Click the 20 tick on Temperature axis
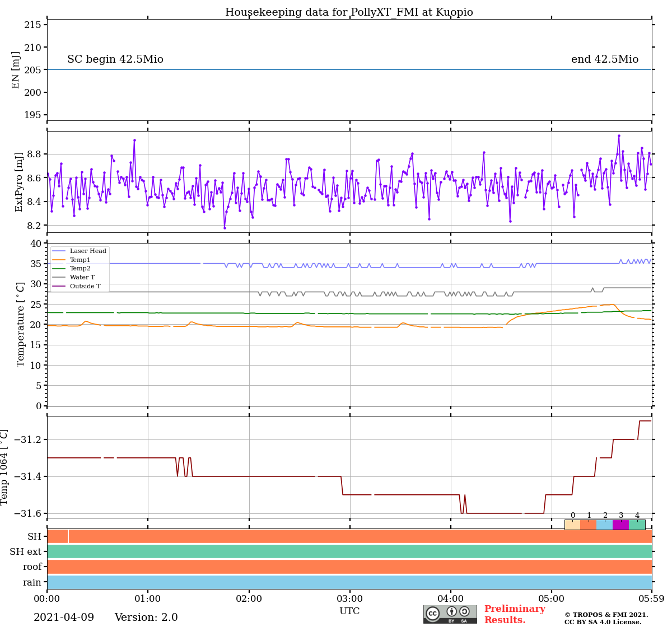The height and width of the screenshot is (627, 672). click(x=36, y=325)
